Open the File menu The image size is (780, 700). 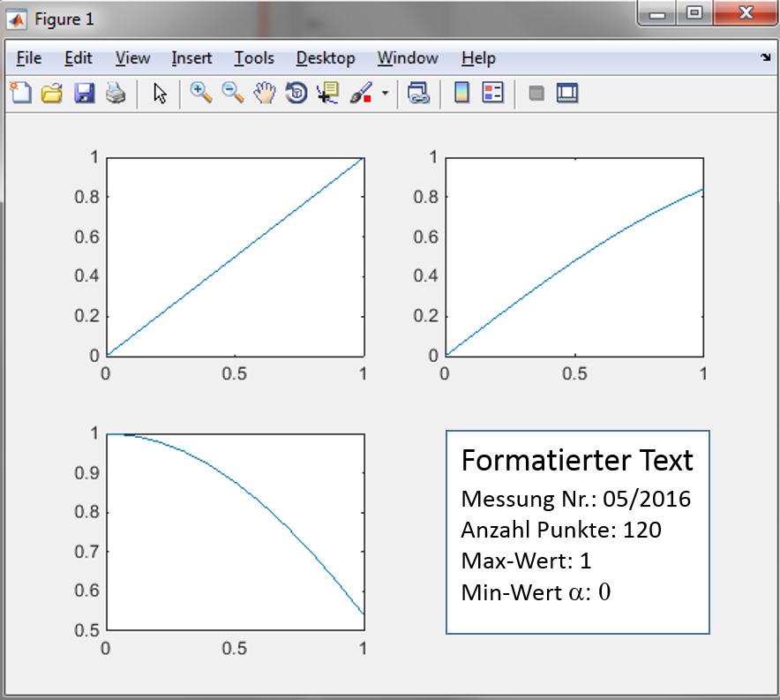coord(29,58)
